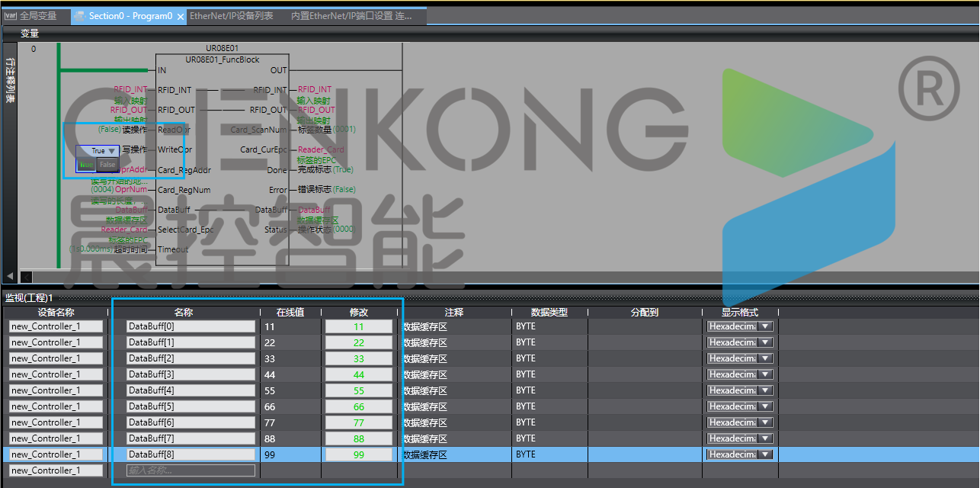Close the Section0 - Program0 tab
This screenshot has height=488, width=980.
point(181,17)
